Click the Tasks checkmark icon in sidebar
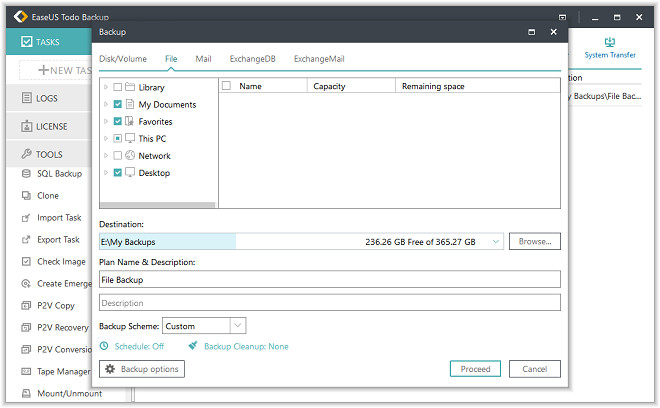Screen dimensions: 660x408 click(27, 42)
